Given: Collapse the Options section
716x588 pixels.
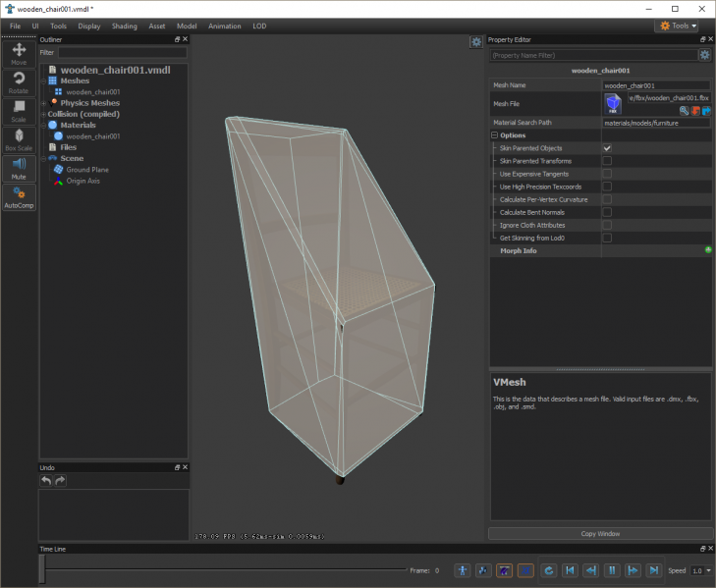Looking at the screenshot, I should coord(494,135).
